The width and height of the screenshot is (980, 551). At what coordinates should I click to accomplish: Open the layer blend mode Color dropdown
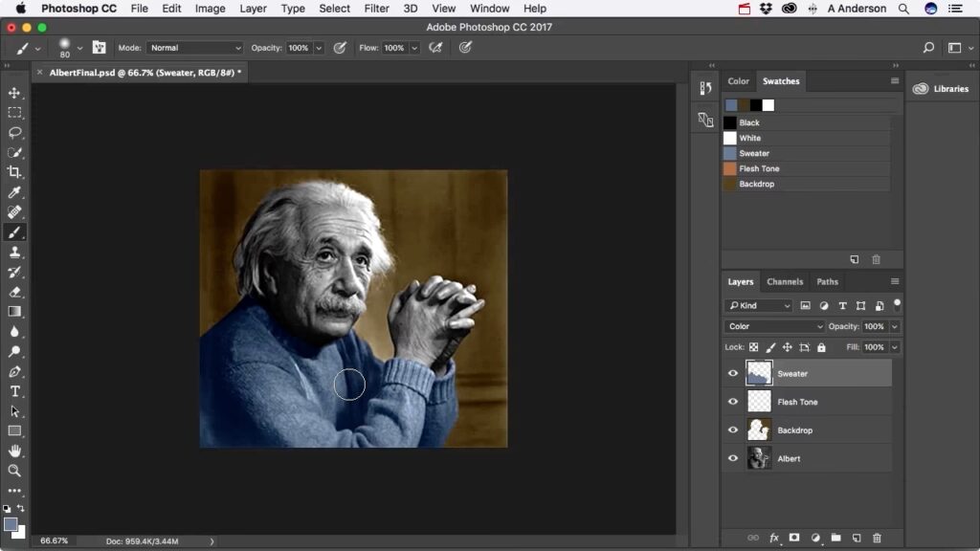click(x=773, y=326)
